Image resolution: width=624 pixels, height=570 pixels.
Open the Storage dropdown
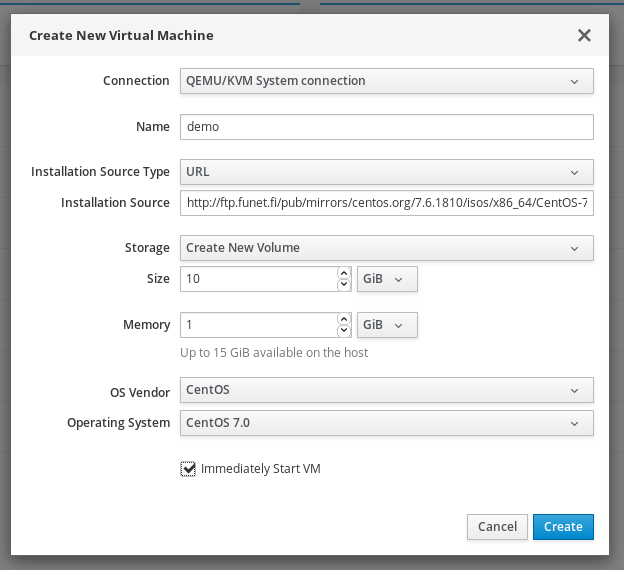pyautogui.click(x=387, y=248)
